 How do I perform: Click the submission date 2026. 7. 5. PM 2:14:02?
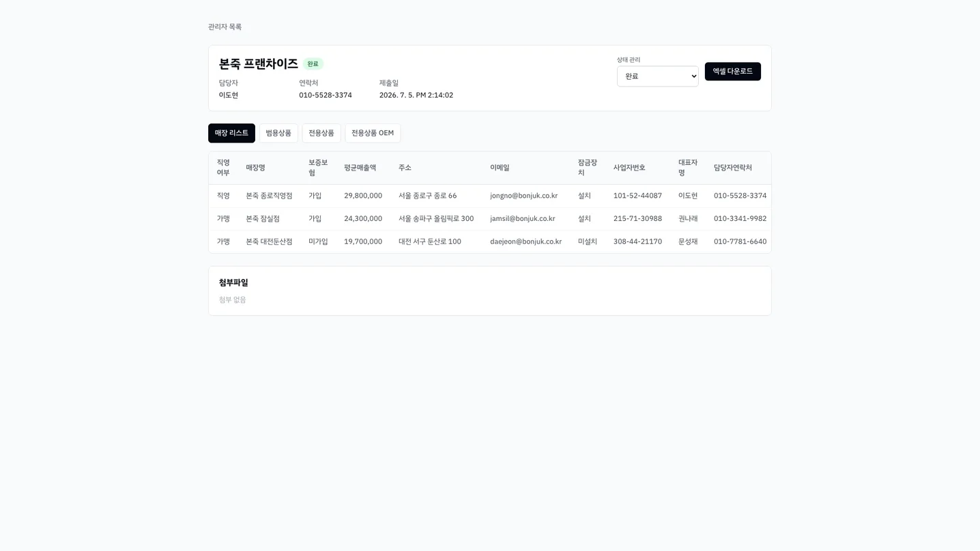coord(416,95)
